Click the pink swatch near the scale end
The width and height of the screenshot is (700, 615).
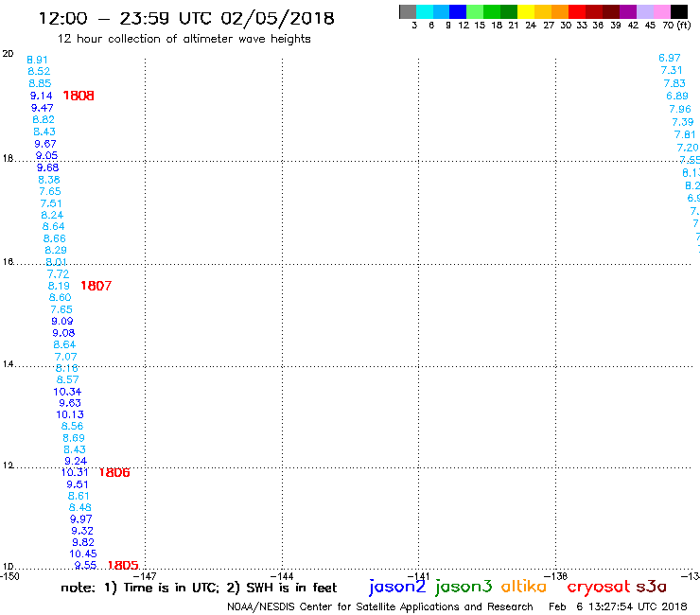661,11
